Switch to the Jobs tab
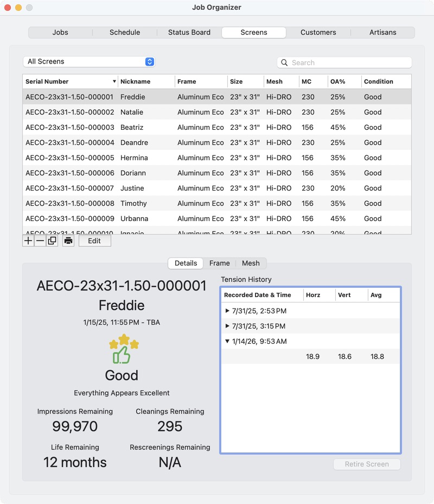434x504 pixels. click(x=60, y=32)
